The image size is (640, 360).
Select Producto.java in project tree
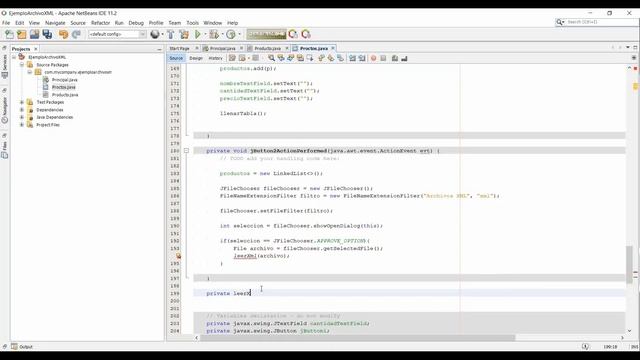(65, 95)
